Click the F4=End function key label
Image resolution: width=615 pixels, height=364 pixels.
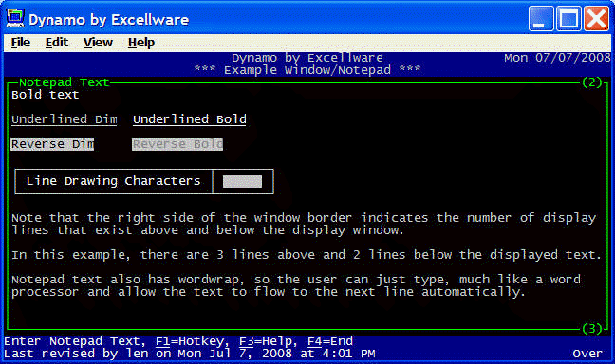click(330, 341)
